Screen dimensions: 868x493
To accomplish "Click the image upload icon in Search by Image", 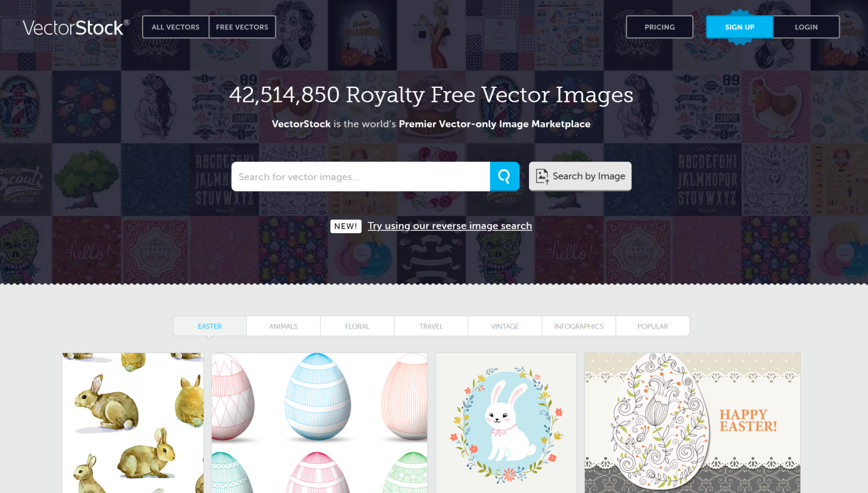I will (x=542, y=176).
